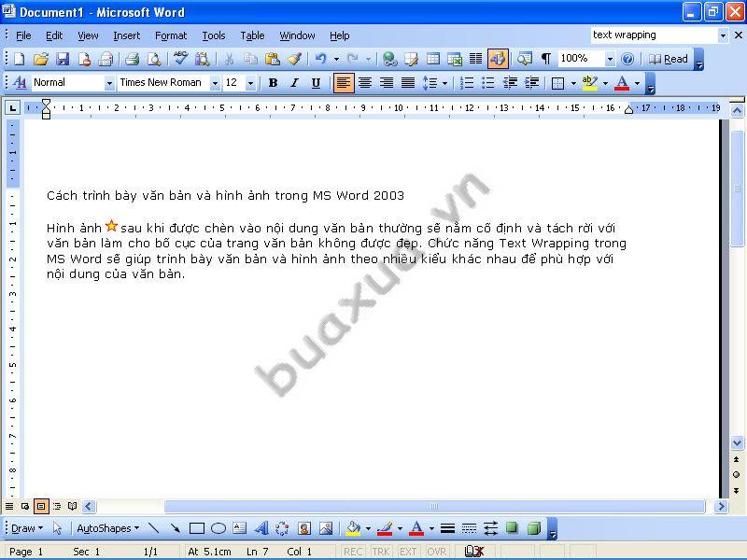Paste from clipboard icon
Image resolution: width=747 pixels, height=560 pixels.
tap(272, 59)
